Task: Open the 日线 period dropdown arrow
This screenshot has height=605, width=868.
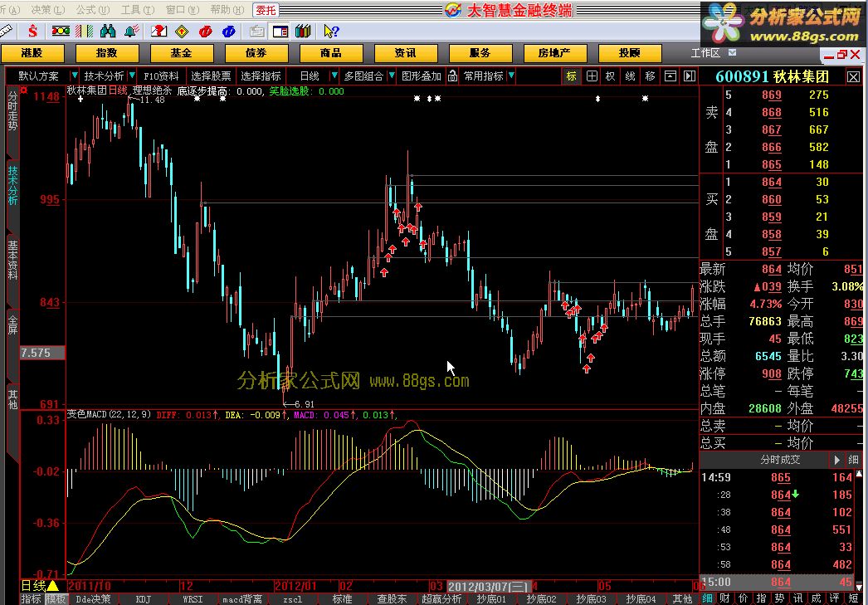Action: (x=334, y=76)
